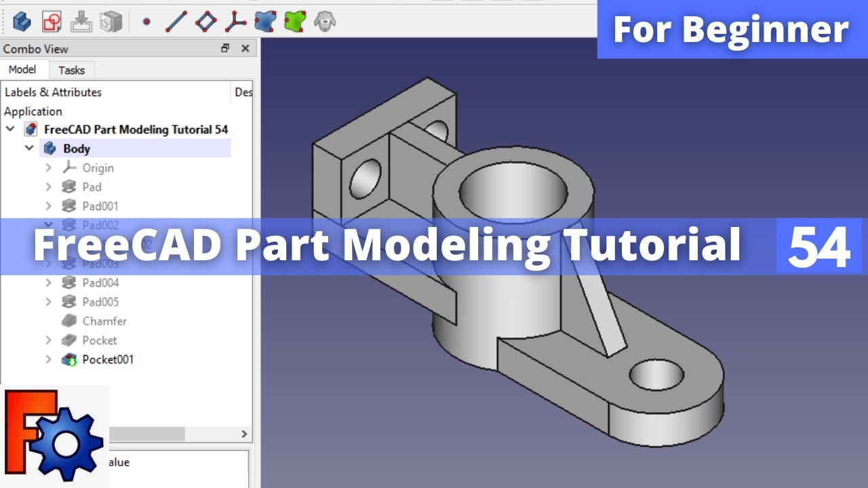Collapse the Body node
This screenshot has width=868, height=488.
29,148
